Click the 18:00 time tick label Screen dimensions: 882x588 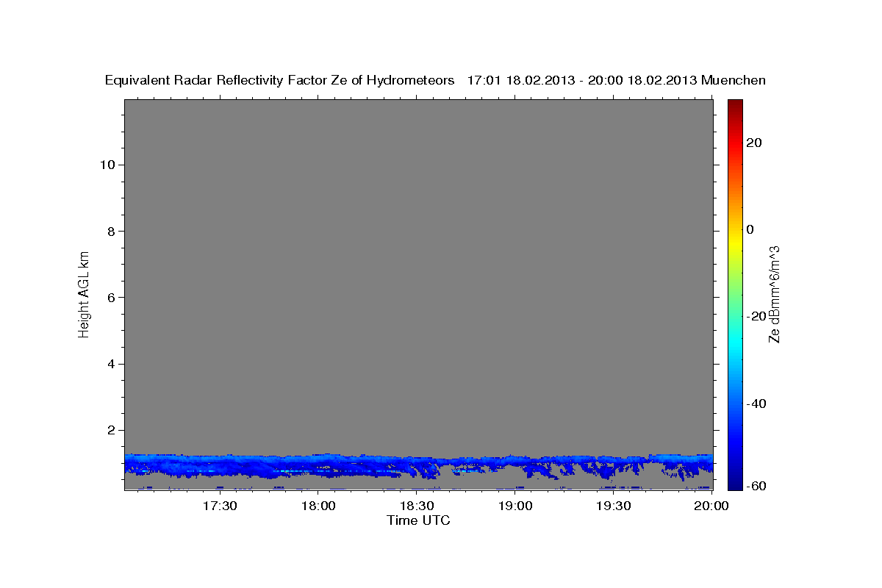[x=318, y=506]
